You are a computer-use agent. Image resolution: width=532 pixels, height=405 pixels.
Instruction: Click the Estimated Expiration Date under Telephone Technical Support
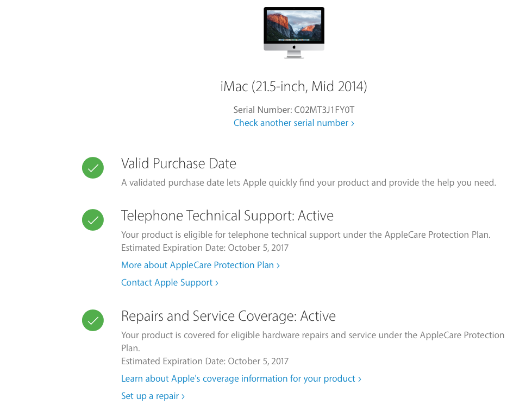click(x=204, y=248)
